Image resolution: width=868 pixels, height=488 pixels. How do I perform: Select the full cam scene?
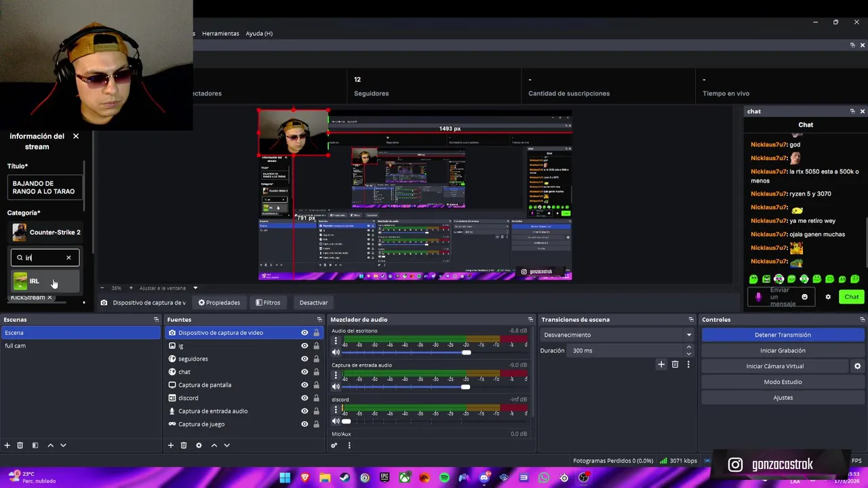coord(81,346)
